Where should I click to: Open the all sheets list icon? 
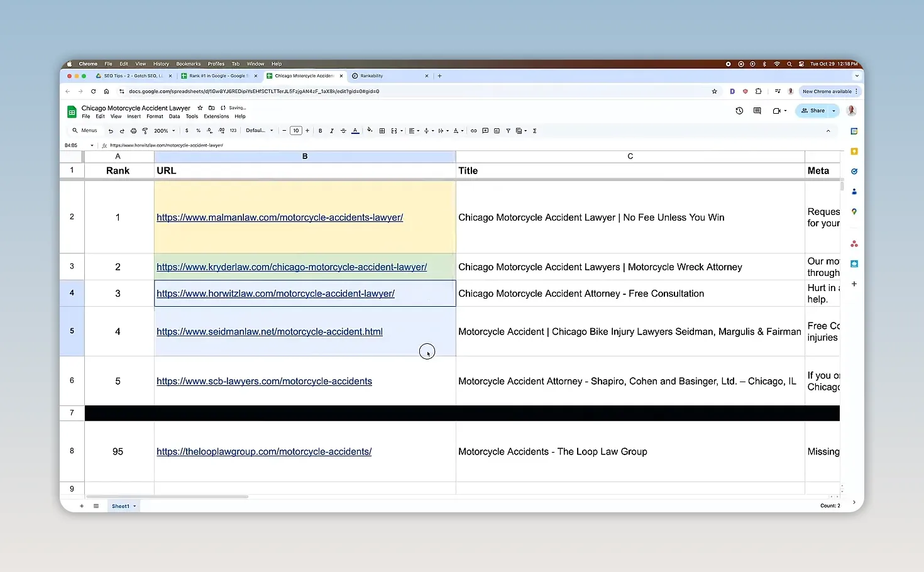pyautogui.click(x=96, y=506)
